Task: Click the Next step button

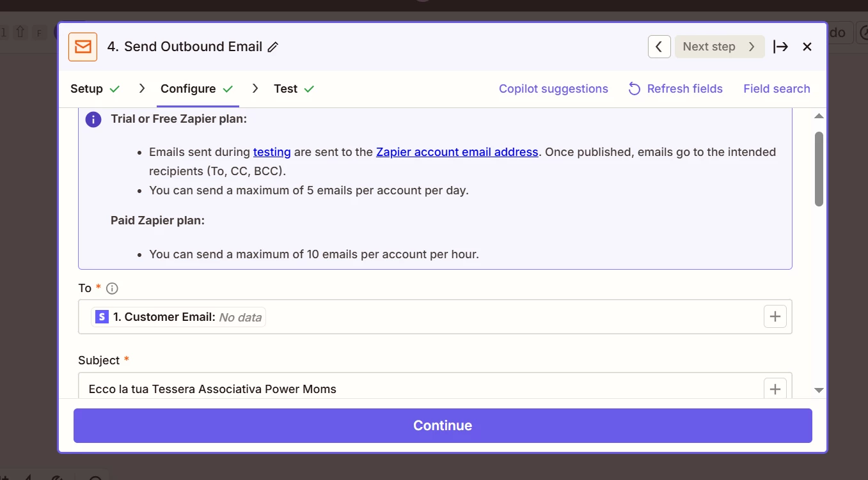Action: [x=720, y=47]
